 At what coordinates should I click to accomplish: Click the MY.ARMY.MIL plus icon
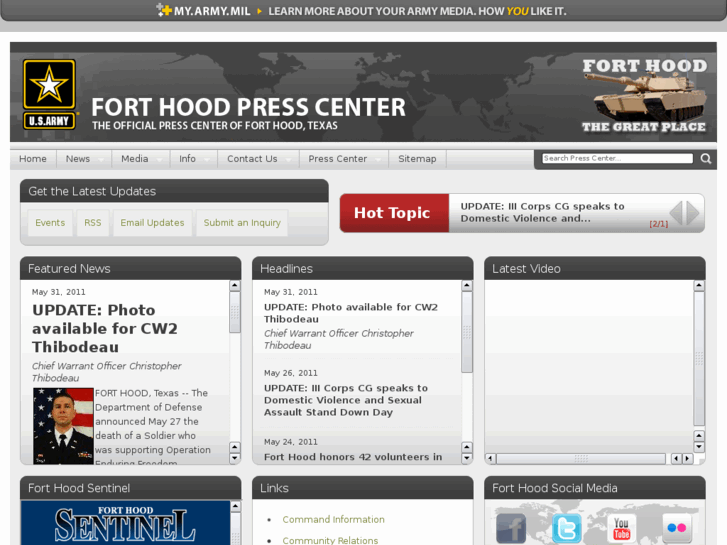click(x=164, y=10)
